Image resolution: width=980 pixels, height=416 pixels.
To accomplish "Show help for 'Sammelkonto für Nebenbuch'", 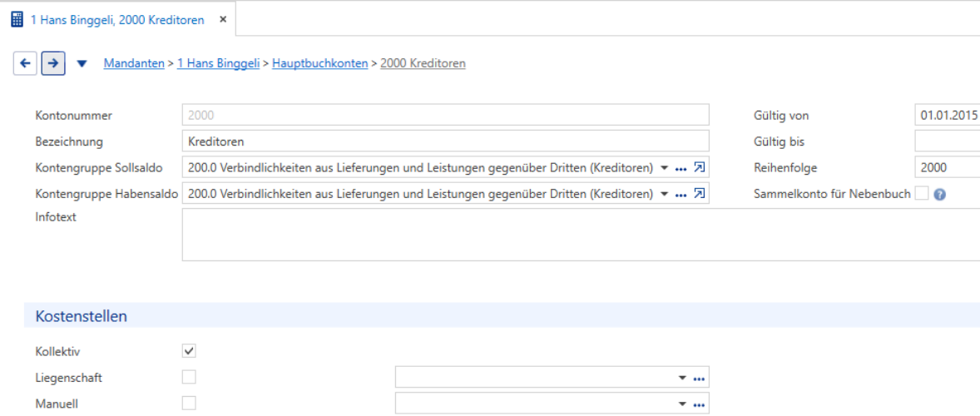I will tap(939, 194).
